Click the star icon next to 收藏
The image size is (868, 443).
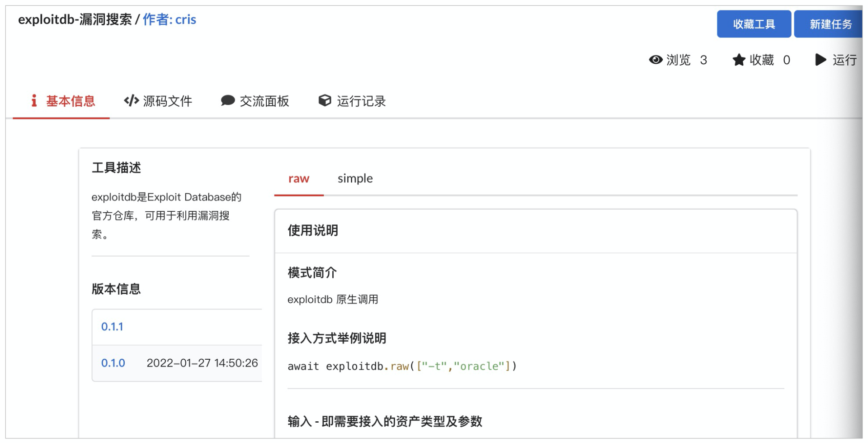[739, 59]
